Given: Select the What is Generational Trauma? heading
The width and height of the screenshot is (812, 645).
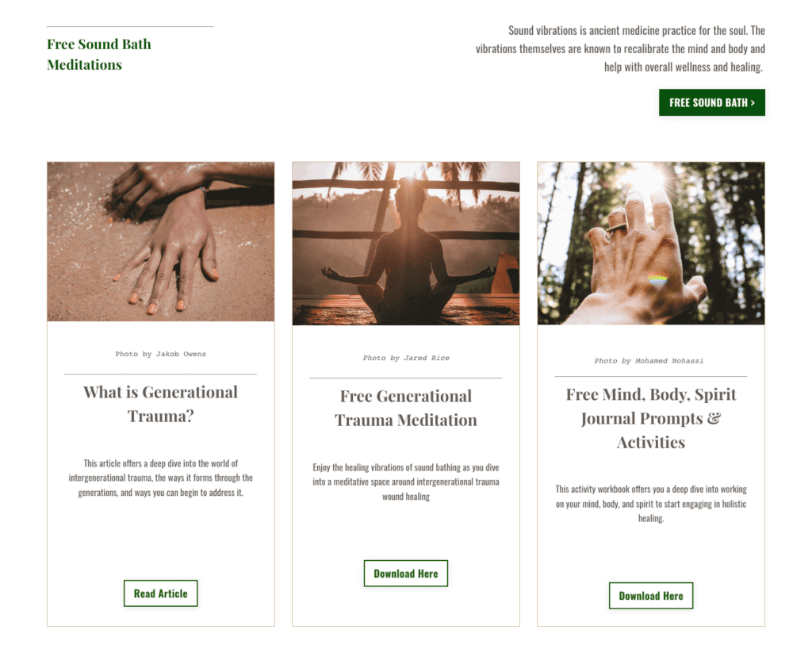Looking at the screenshot, I should coord(160,404).
